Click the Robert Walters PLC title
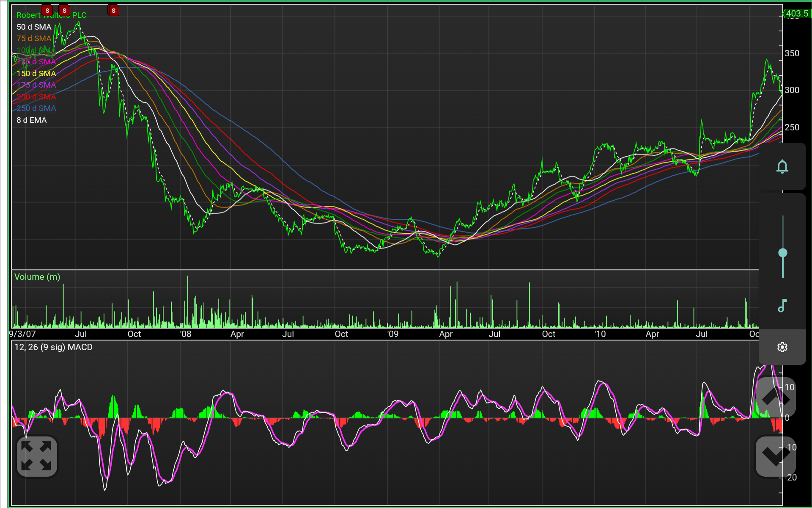Screen dimensions: 812x508 click(51, 15)
